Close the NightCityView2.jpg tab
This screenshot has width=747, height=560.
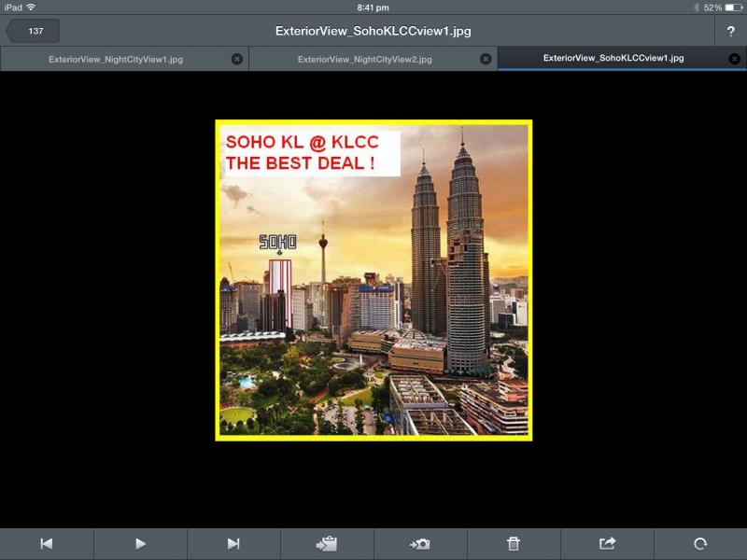(486, 59)
